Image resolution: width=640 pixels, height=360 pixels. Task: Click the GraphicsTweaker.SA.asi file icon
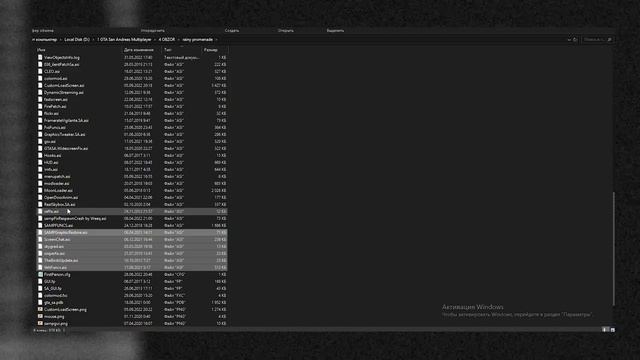click(x=40, y=134)
